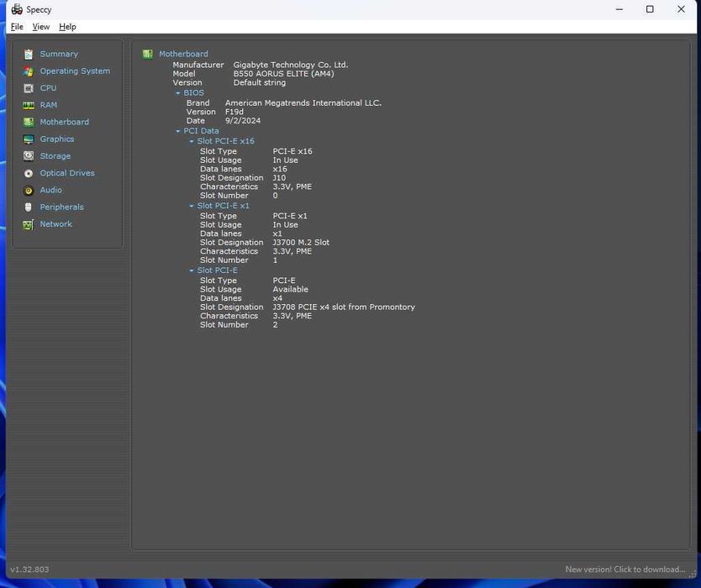Click the Summary icon in sidebar

pyautogui.click(x=29, y=54)
